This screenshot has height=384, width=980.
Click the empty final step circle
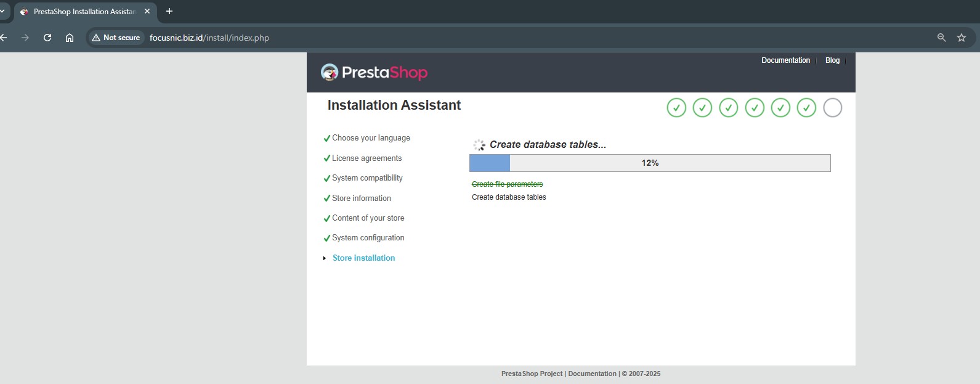click(832, 108)
